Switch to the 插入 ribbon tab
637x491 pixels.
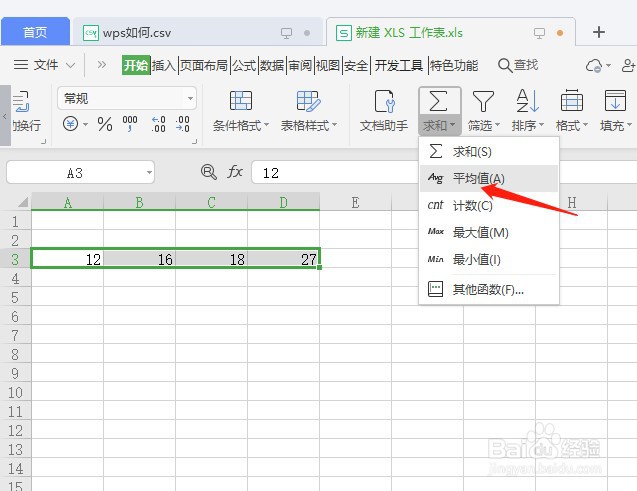[164, 65]
